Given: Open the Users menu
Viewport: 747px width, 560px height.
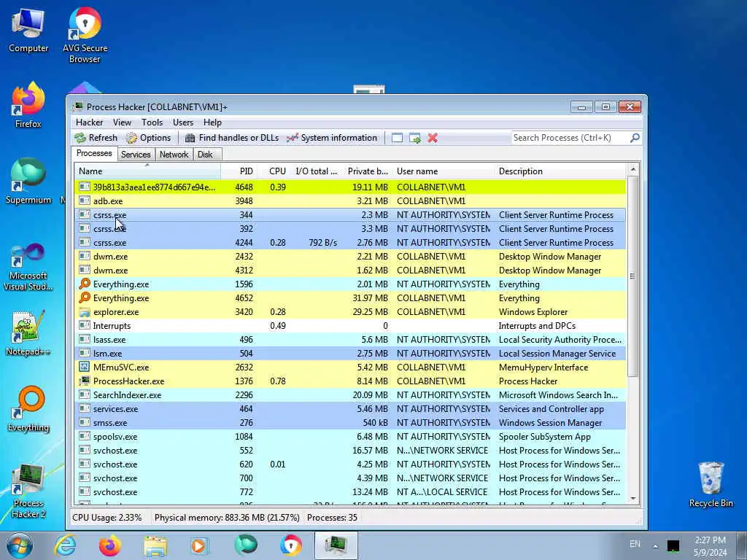Looking at the screenshot, I should 183,122.
